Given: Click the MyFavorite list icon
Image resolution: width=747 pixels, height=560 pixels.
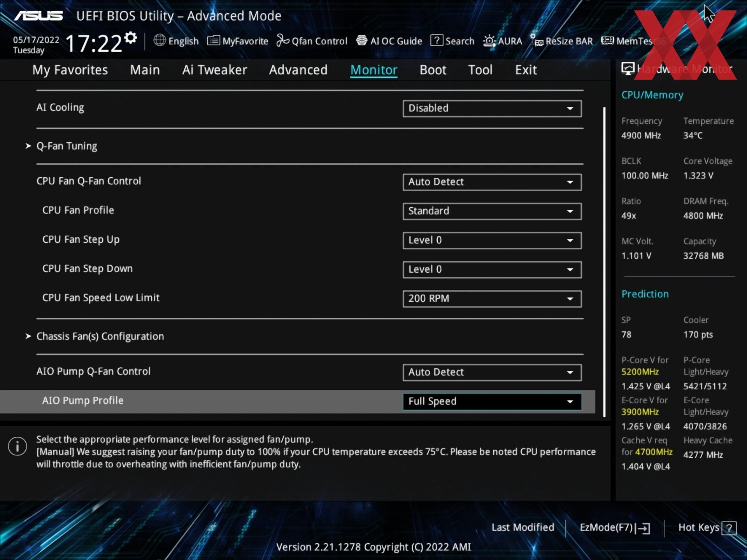Looking at the screenshot, I should pos(214,40).
